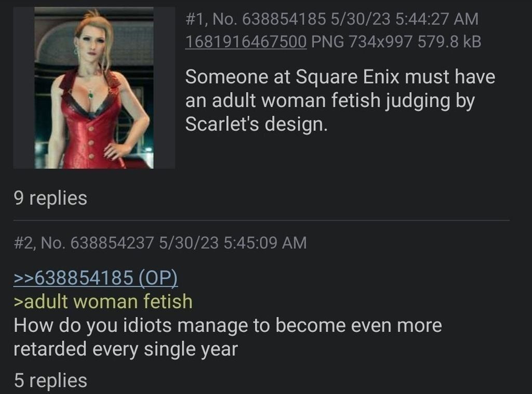The width and height of the screenshot is (532, 394).
Task: Expand the 5 replies list
Action: [x=50, y=380]
